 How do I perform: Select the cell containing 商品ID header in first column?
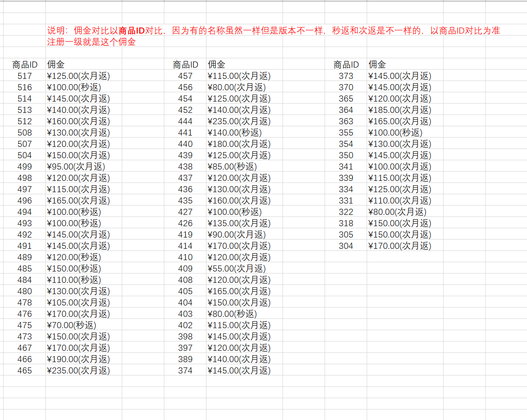click(22, 64)
